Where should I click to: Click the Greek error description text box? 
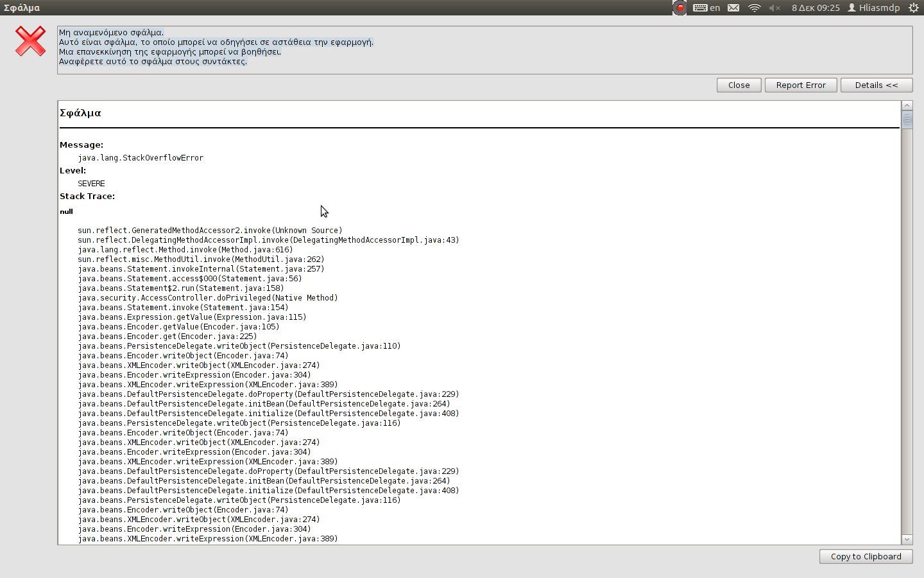[x=484, y=50]
